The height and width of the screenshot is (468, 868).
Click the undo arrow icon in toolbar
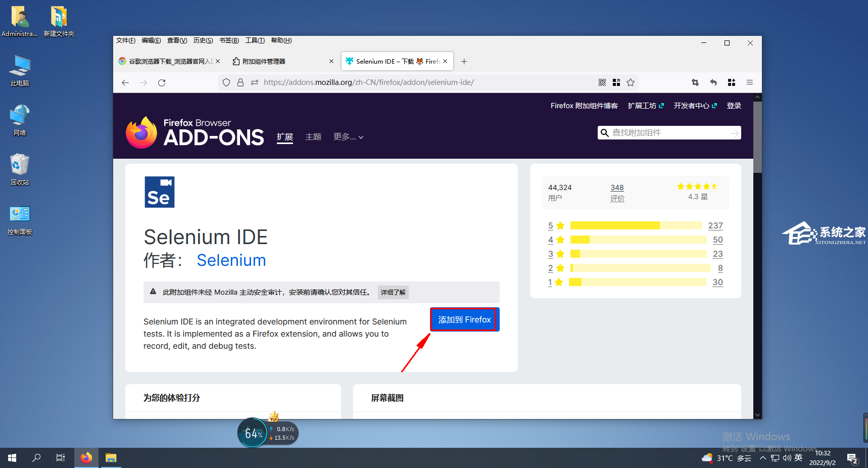tap(713, 82)
